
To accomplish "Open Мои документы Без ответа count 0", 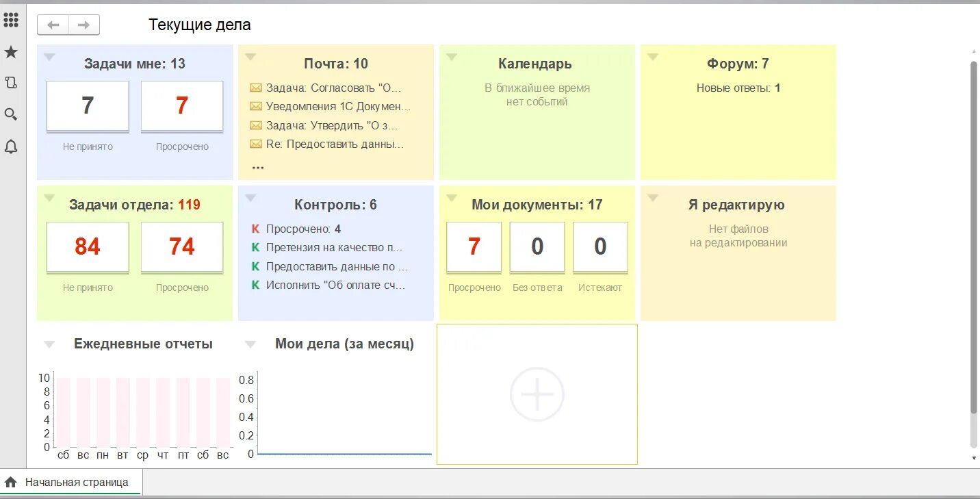I will click(537, 247).
